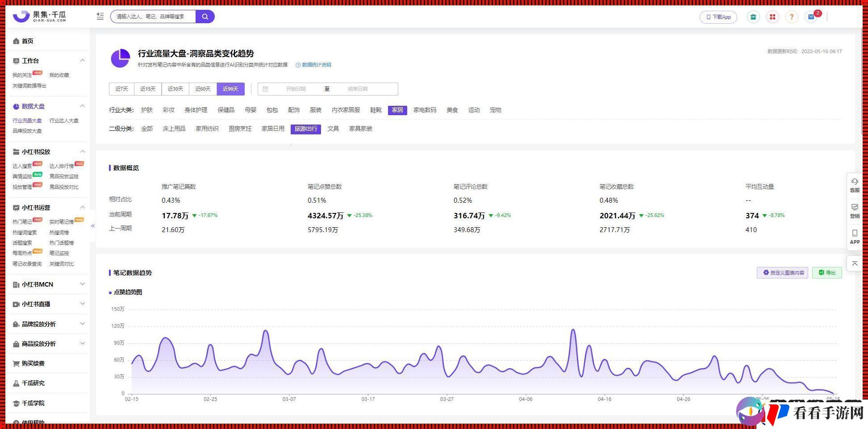Select 彩妆 industry category

point(169,110)
